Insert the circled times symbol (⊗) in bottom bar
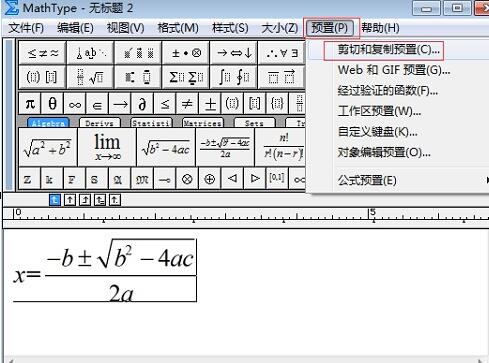 (x=187, y=179)
